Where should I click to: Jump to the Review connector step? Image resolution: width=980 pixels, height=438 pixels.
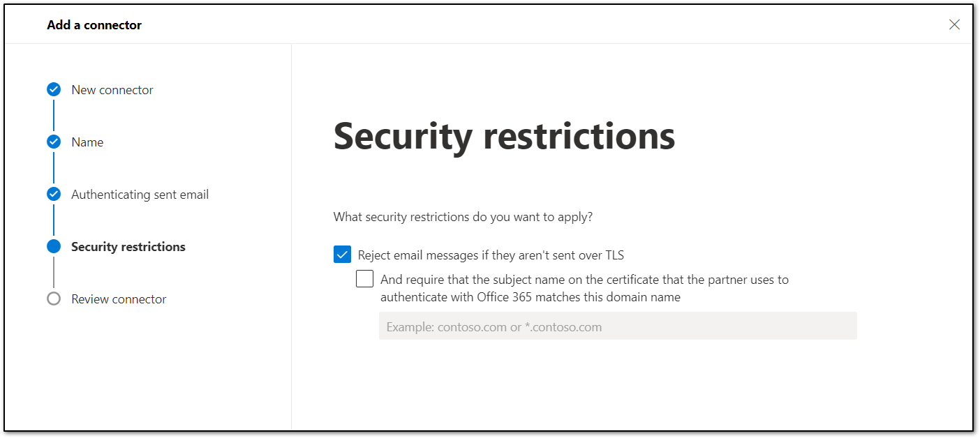[118, 299]
